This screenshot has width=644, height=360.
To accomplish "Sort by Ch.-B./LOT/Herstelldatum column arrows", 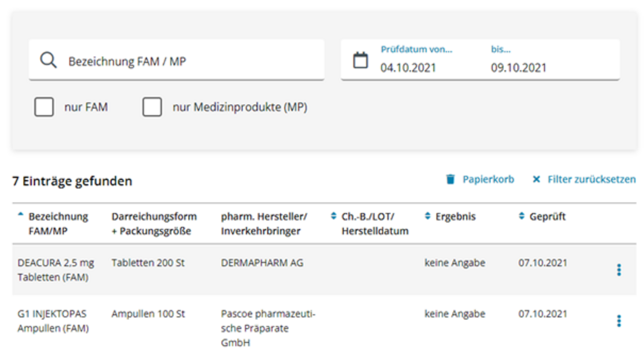I will [x=334, y=216].
